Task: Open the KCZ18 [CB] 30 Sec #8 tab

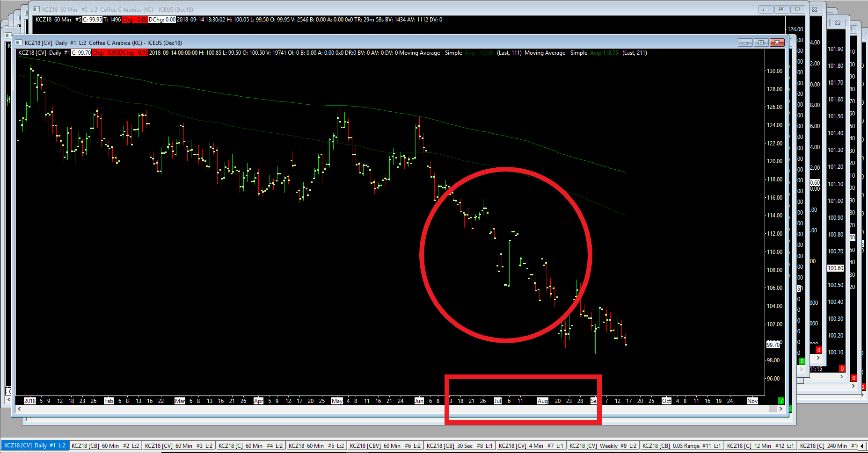Action: pyautogui.click(x=460, y=446)
